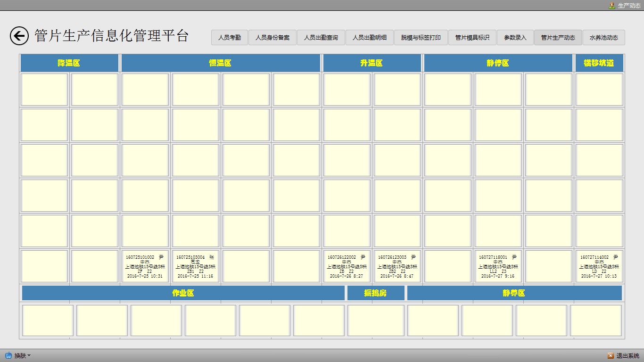
Task: Open the 人员出勤查询 tab
Action: pyautogui.click(x=321, y=38)
